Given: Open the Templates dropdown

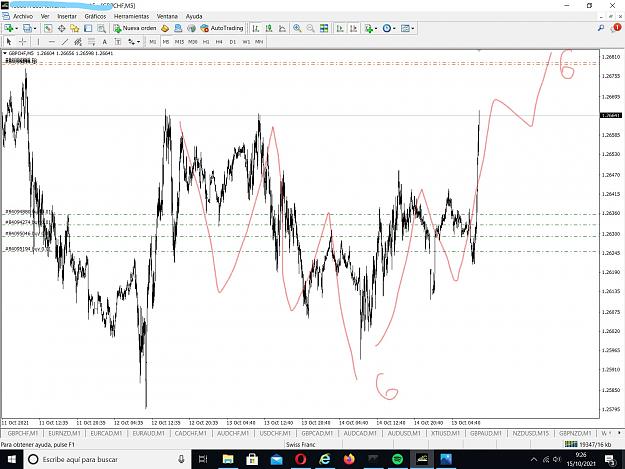Looking at the screenshot, I should [407, 28].
